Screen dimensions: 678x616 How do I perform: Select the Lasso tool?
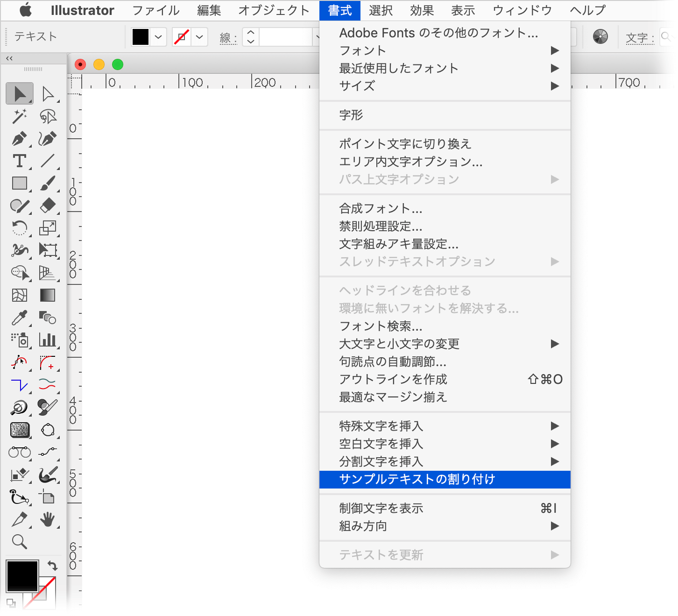pyautogui.click(x=48, y=116)
